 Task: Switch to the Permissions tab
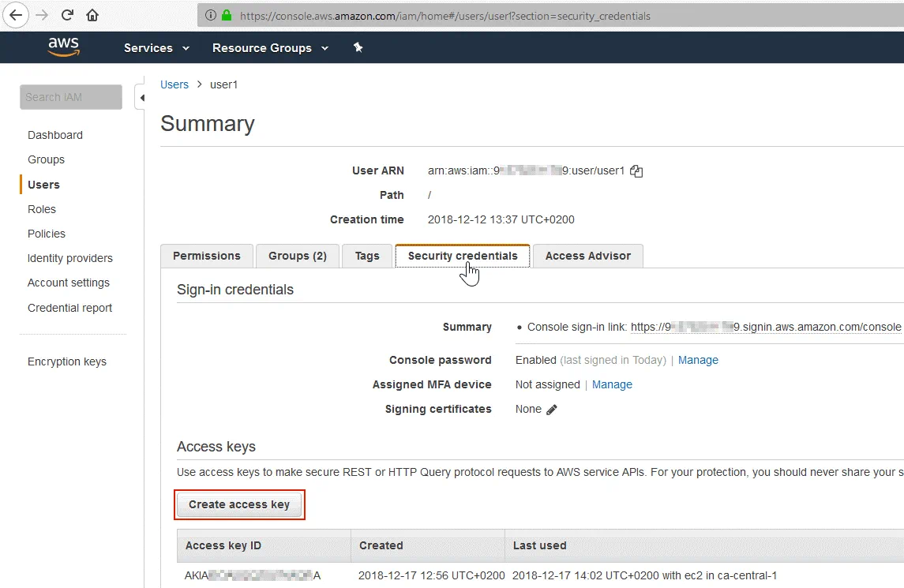(206, 256)
